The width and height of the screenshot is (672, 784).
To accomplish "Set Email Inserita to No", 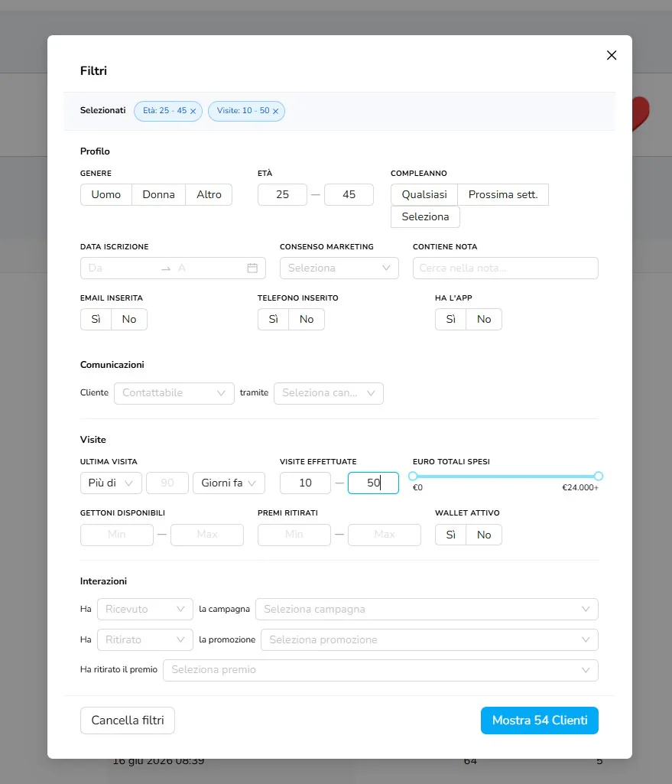I will click(129, 320).
